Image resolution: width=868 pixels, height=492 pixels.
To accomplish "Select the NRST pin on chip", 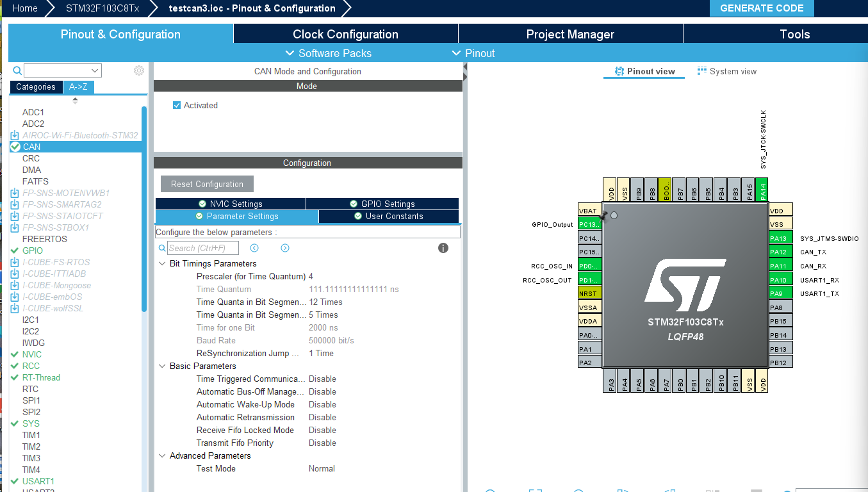I will point(590,293).
